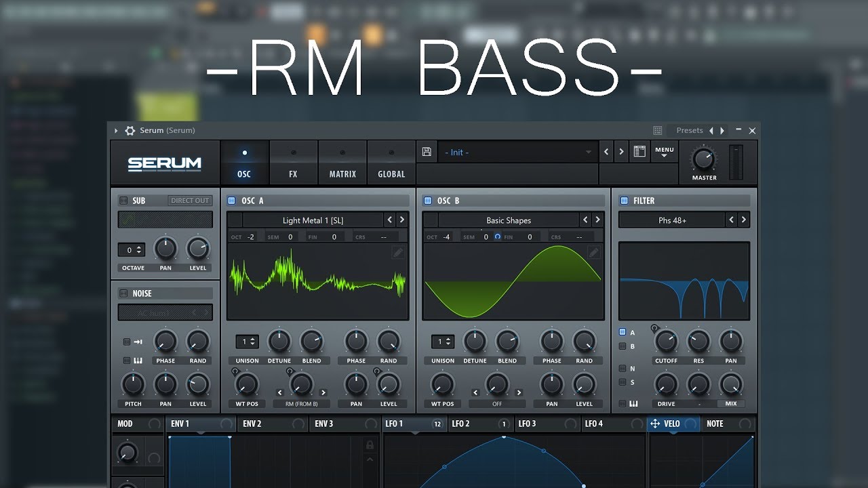Switch to the FX tab
This screenshot has height=488, width=868.
pyautogui.click(x=293, y=163)
